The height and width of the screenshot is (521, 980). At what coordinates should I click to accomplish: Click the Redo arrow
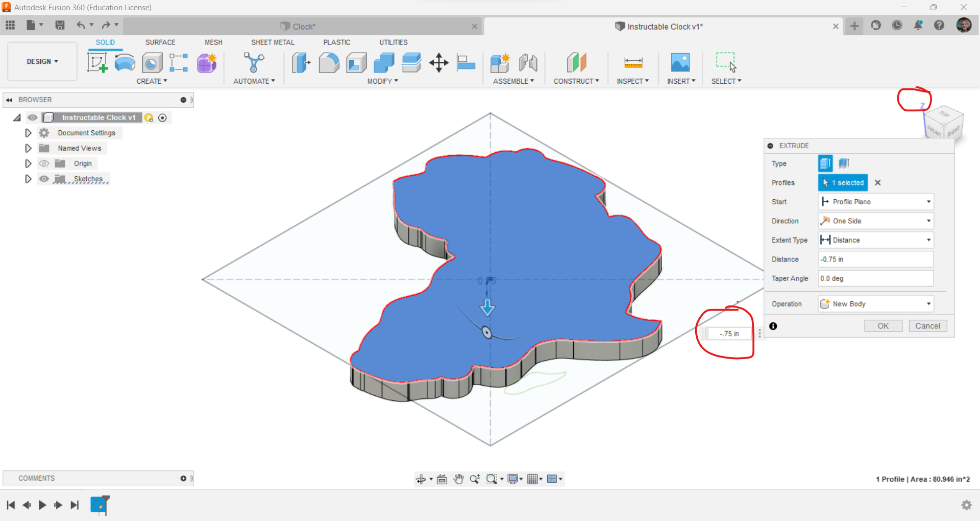pos(106,25)
